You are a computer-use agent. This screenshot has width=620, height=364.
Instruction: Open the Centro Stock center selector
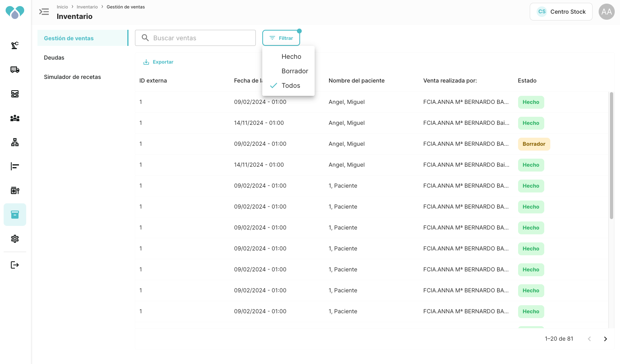561,12
